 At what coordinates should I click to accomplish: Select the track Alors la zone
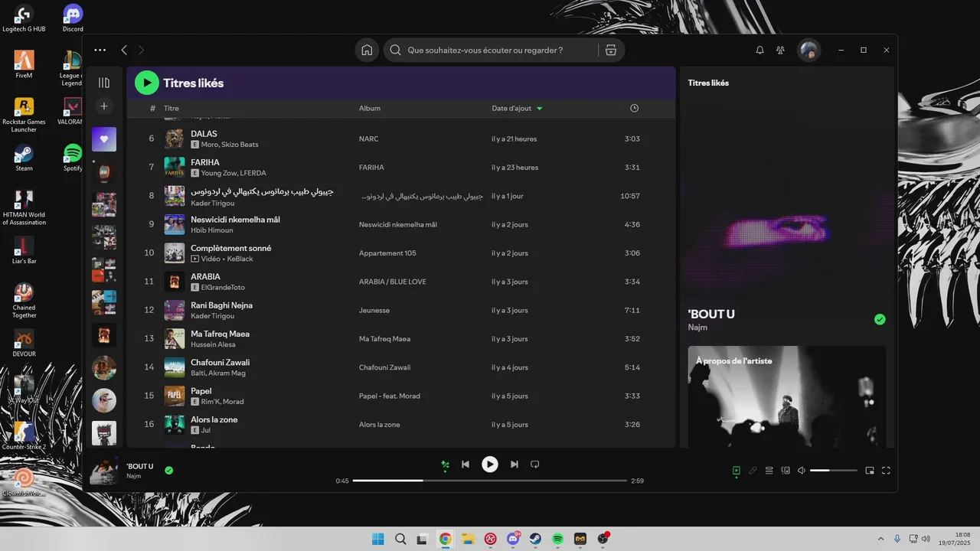point(214,419)
